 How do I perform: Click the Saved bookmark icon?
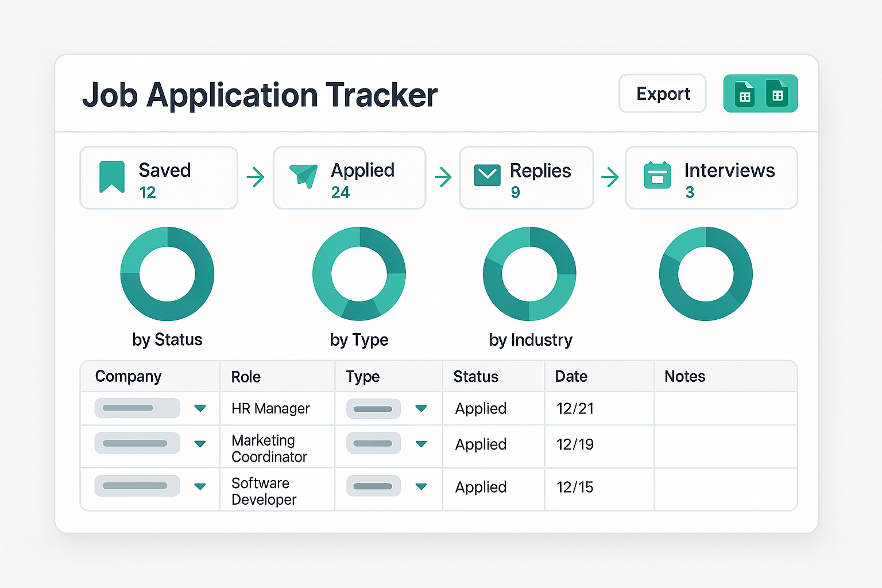point(112,177)
